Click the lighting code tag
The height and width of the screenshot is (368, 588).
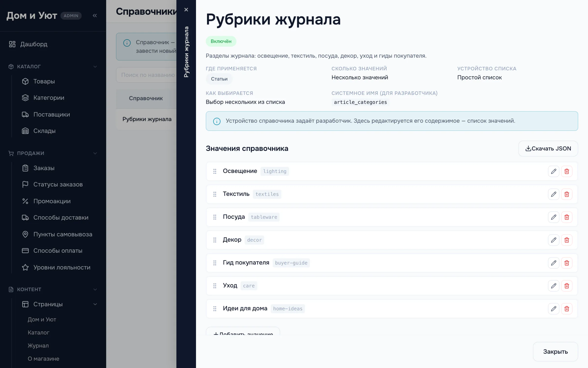point(275,171)
